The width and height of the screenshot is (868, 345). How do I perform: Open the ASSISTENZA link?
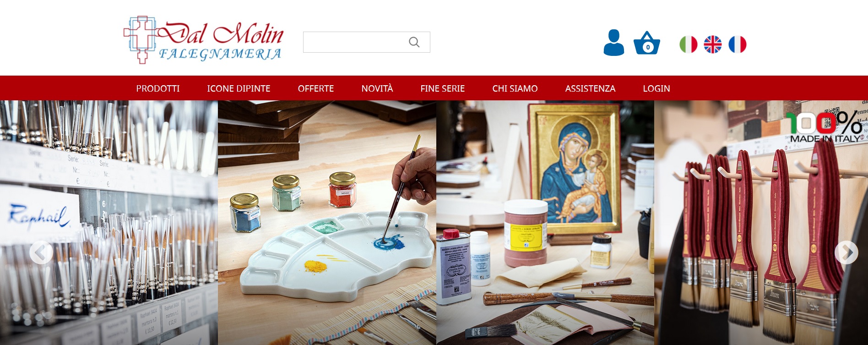point(590,88)
